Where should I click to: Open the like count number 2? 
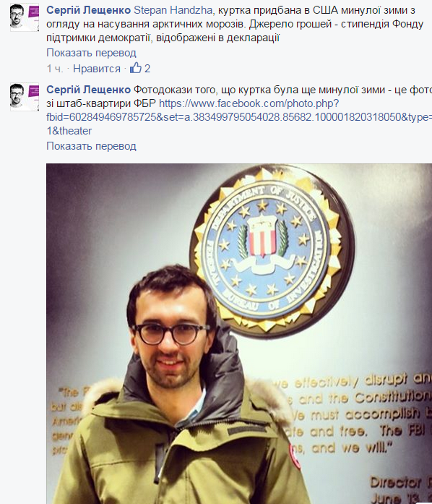click(147, 69)
